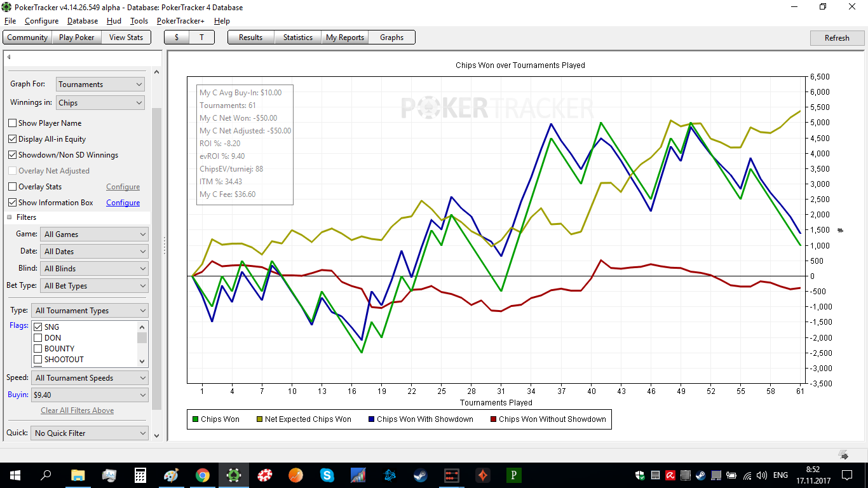Viewport: 868px width, 488px height.
Task: Click the volume speaker tray icon
Action: pos(761,475)
